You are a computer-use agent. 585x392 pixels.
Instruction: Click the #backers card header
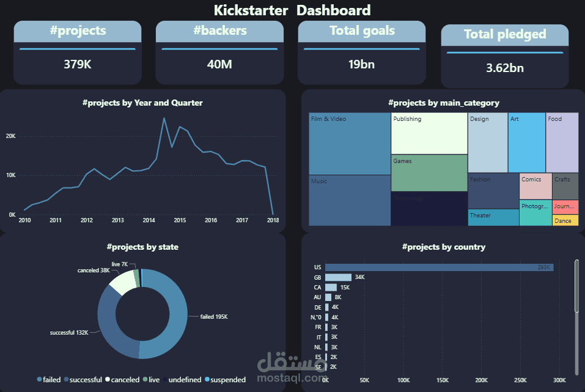[219, 31]
